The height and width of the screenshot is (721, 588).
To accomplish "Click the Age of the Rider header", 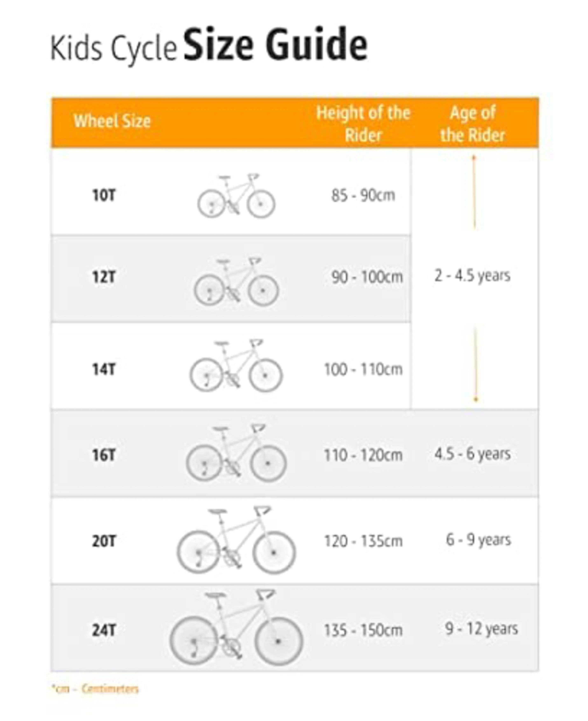I will click(x=472, y=124).
